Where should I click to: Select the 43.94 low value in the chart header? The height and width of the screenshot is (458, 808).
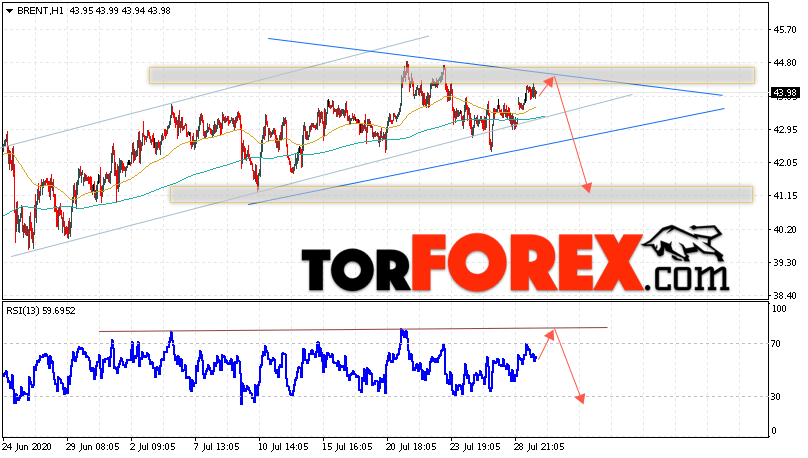coord(133,11)
